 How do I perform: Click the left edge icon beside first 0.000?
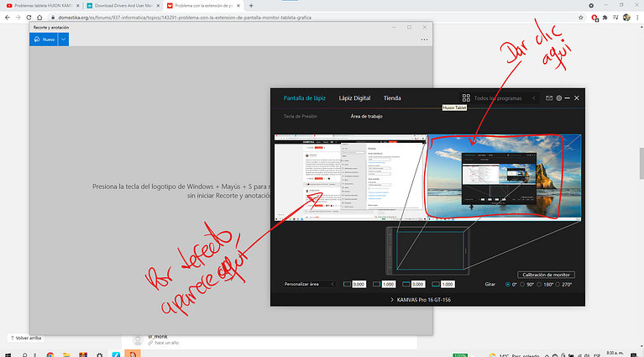point(347,284)
